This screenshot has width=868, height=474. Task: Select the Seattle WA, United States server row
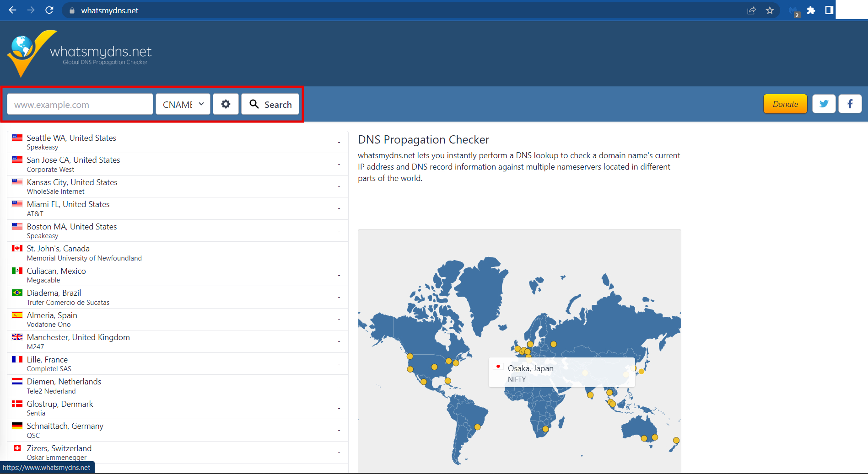coord(178,142)
